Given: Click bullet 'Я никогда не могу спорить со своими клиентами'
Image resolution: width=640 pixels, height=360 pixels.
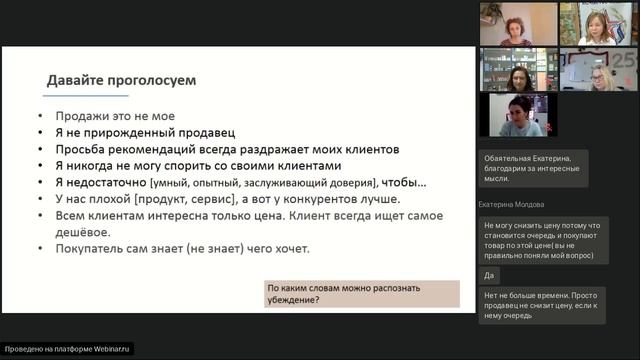Looking at the screenshot, I should pyautogui.click(x=198, y=166).
